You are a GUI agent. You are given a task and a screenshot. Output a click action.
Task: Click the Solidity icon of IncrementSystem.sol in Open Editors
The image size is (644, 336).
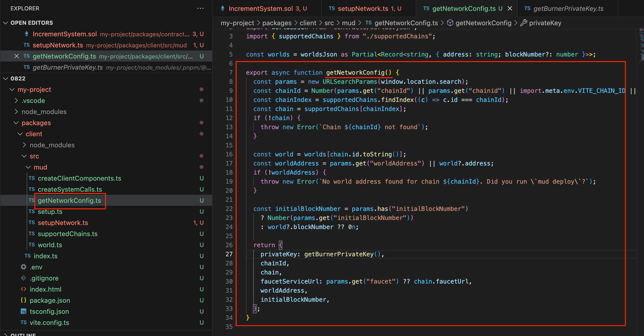click(x=27, y=34)
